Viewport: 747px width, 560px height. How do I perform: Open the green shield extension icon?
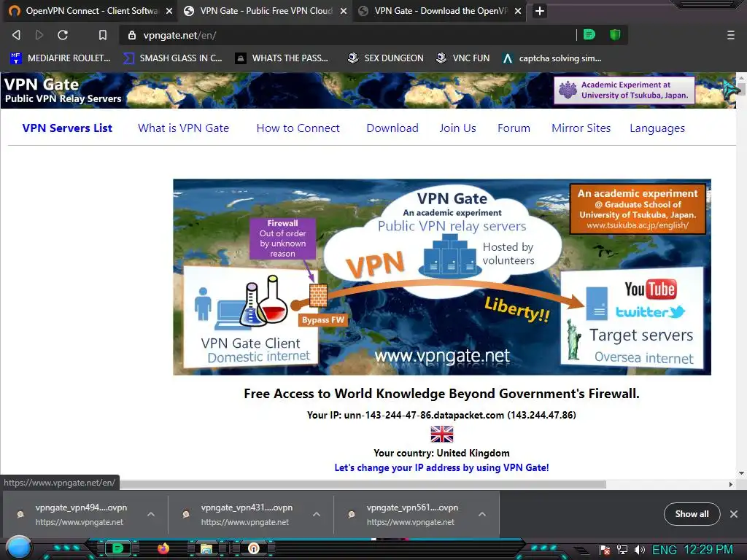click(615, 34)
